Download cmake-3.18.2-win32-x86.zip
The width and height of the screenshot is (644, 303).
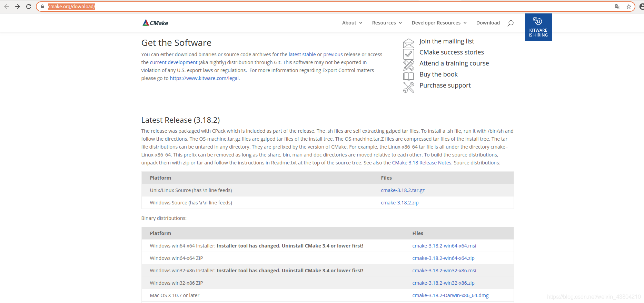(x=443, y=283)
